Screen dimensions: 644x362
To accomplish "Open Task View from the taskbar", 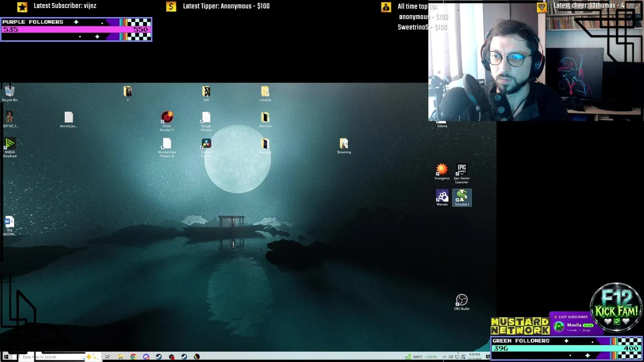I will (x=107, y=357).
